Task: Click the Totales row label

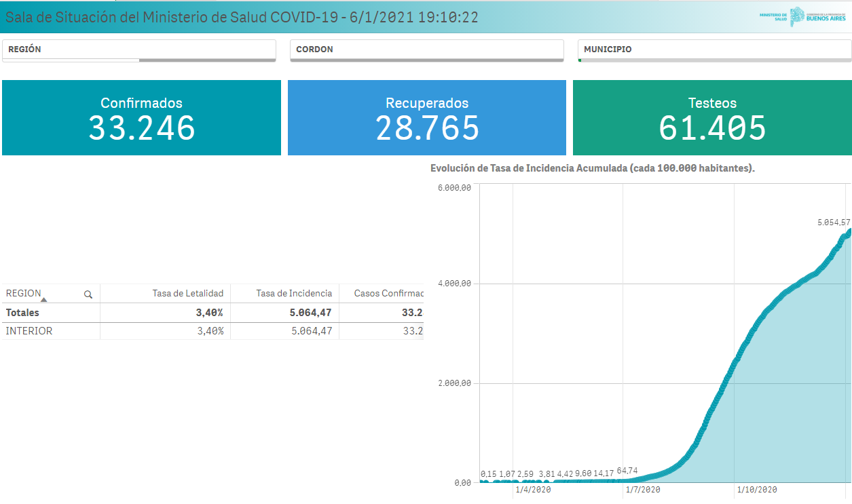Action: (22, 313)
